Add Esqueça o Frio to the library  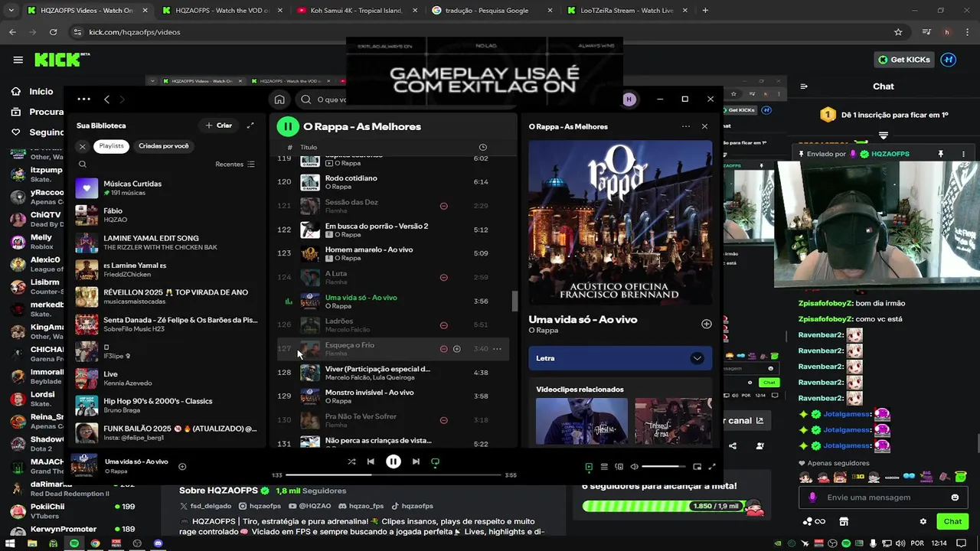(456, 349)
